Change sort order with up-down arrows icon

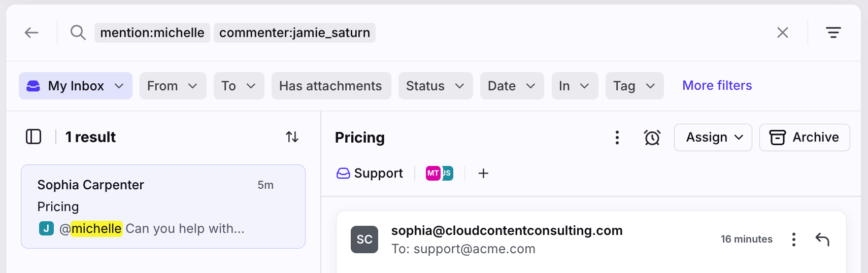[292, 137]
